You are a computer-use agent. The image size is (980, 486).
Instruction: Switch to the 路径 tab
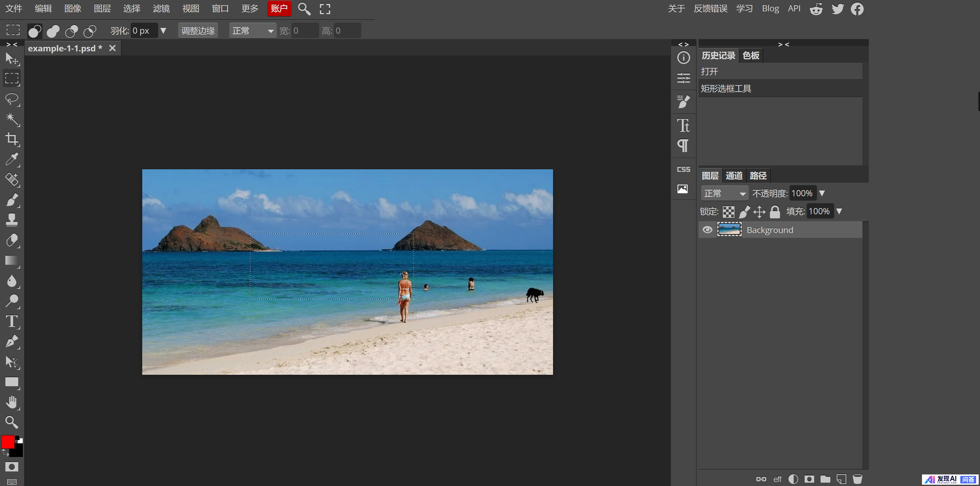pos(758,176)
